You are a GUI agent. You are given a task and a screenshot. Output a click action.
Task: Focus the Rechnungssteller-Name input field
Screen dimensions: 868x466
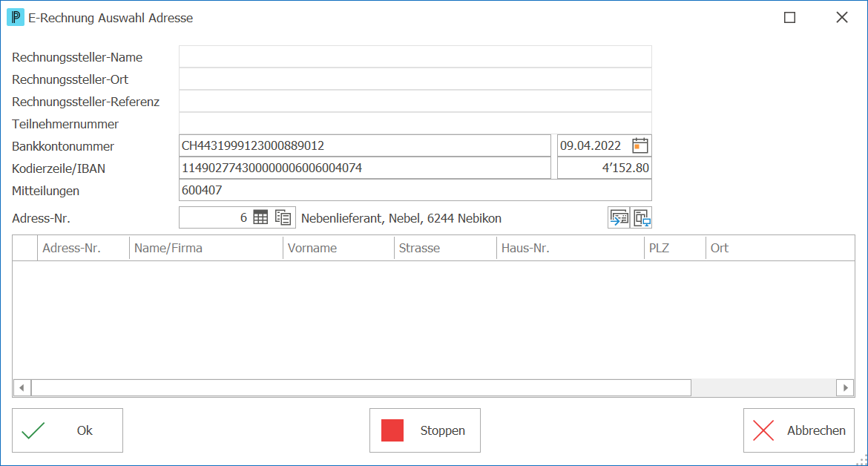[x=415, y=57]
